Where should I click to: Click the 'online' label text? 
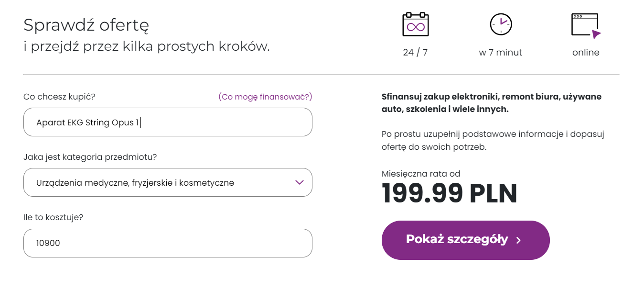pos(585,53)
